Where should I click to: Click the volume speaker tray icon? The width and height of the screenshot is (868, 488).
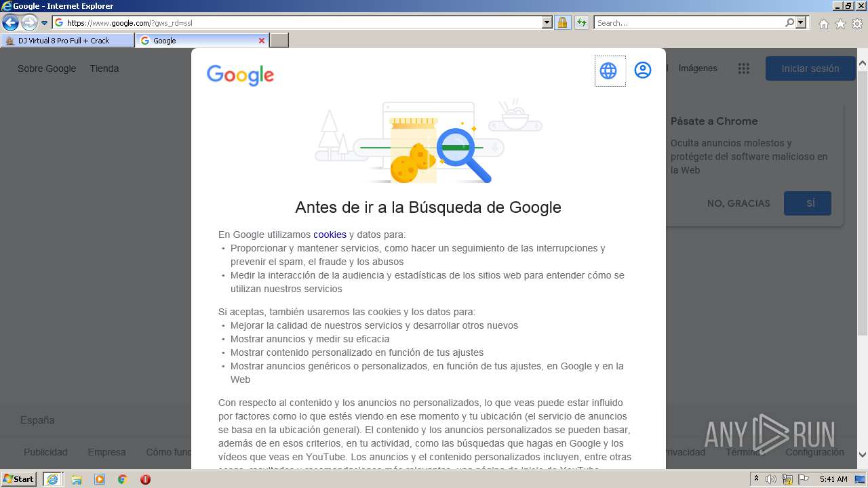click(x=771, y=479)
